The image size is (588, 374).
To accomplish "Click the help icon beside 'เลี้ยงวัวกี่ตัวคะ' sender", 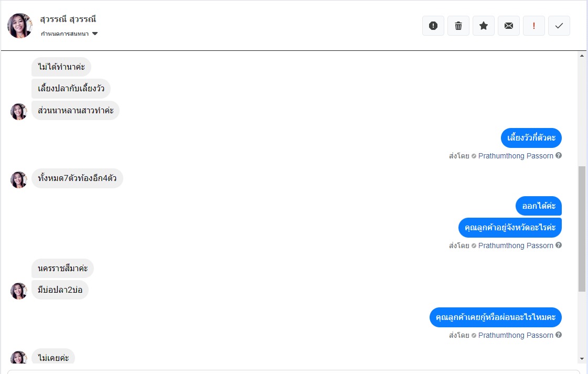I will click(559, 156).
